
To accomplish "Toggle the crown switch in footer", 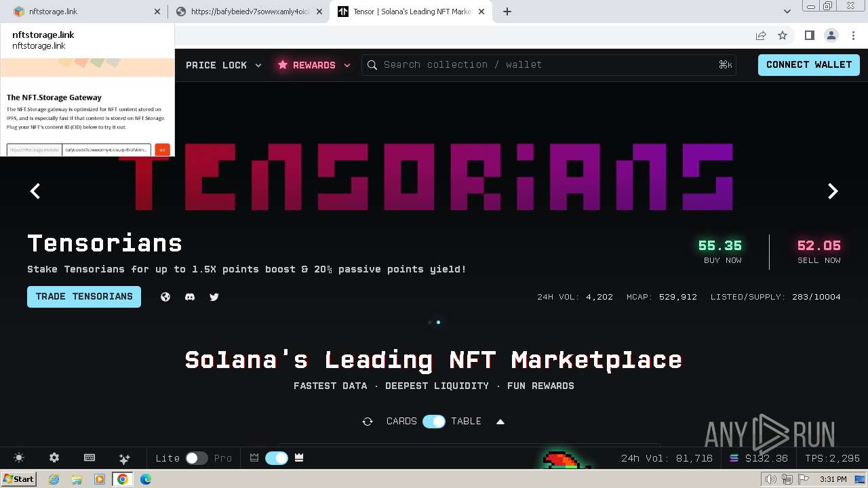I will tap(277, 458).
